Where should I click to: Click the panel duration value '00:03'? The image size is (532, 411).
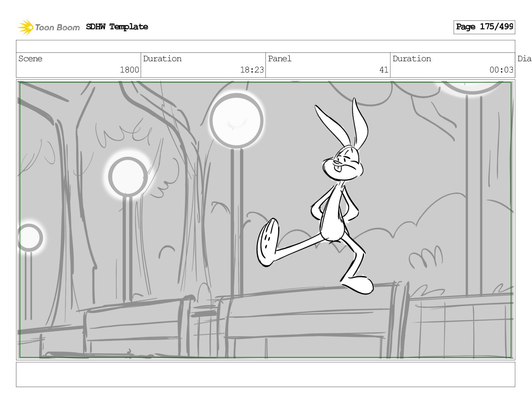pyautogui.click(x=501, y=70)
